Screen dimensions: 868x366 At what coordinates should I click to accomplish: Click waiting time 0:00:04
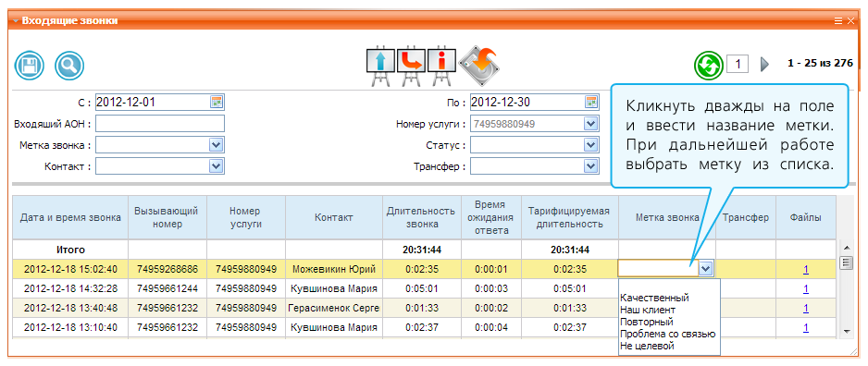point(490,327)
